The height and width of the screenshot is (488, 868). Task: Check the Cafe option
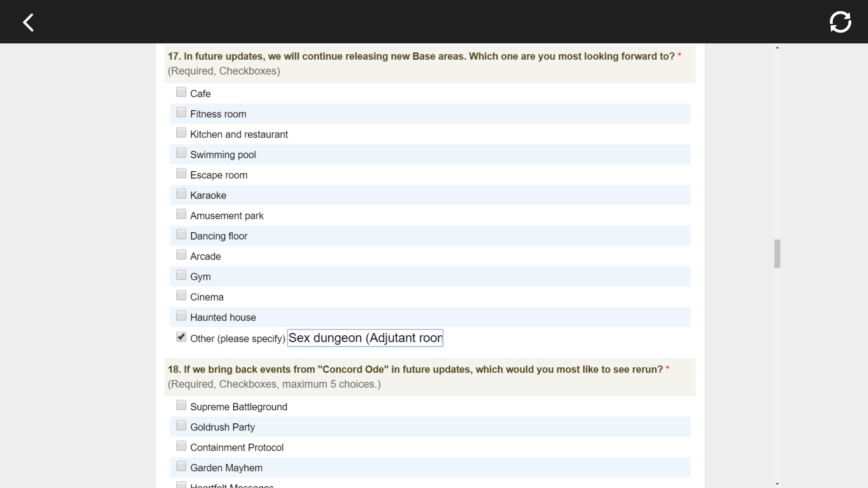[x=181, y=92]
